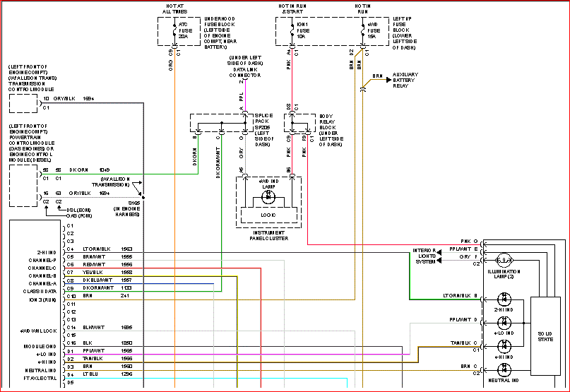The width and height of the screenshot is (570, 392).
Task: Click the vertical ORG wire label under ATC fuse
Action: [x=170, y=65]
